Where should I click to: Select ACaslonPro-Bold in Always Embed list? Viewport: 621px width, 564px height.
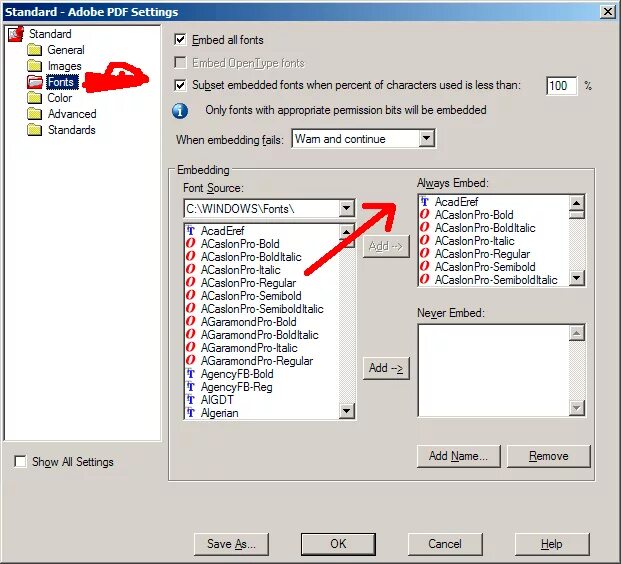474,215
